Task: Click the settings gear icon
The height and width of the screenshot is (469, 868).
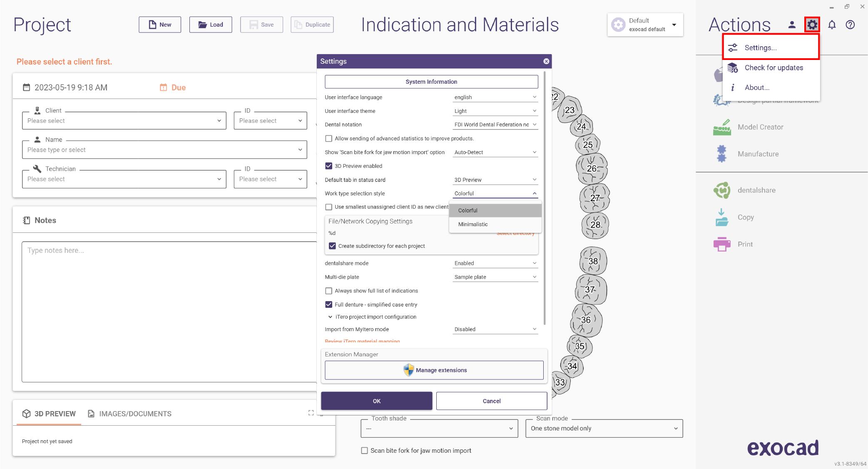Action: tap(812, 25)
